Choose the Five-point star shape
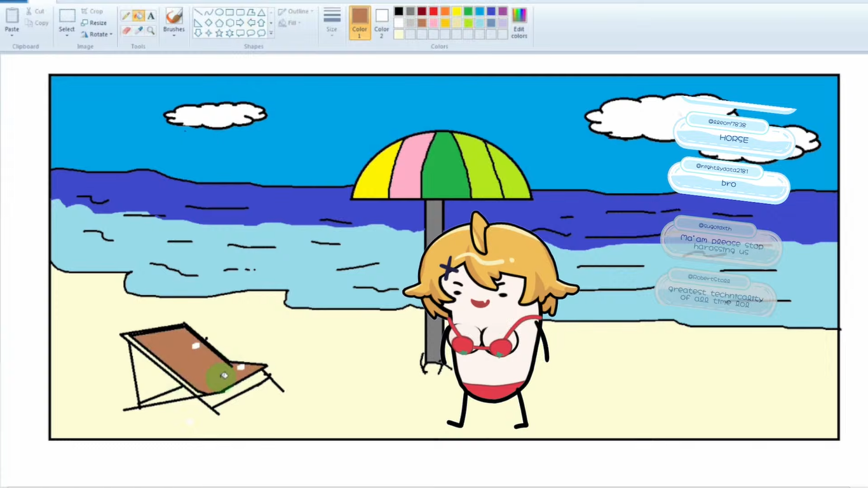Screen dimensions: 868x488 (x=219, y=33)
